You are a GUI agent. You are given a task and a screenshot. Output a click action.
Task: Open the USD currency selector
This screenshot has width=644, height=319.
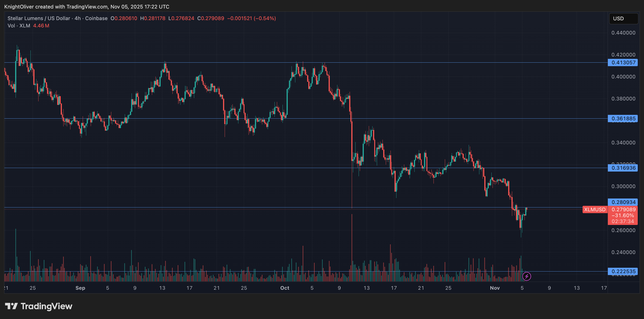point(623,18)
